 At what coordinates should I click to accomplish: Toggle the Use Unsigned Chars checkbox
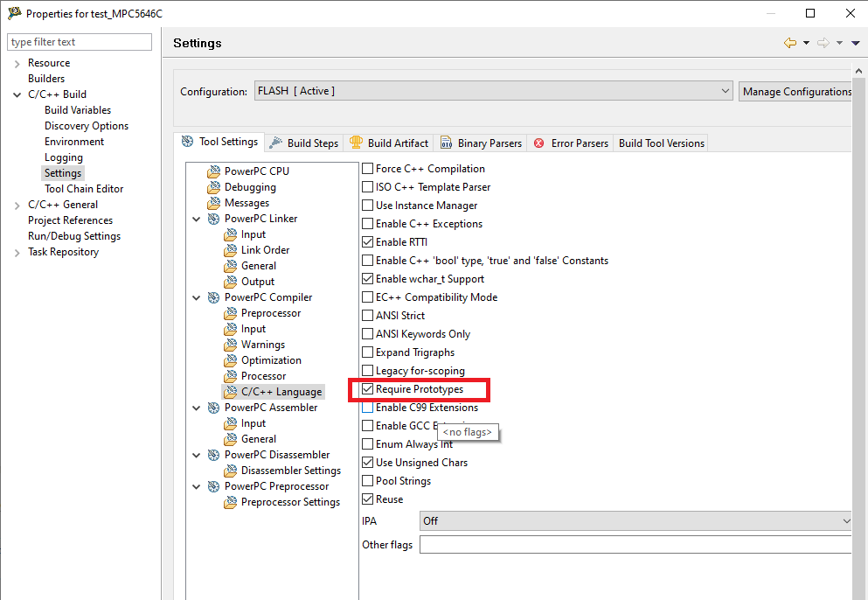pyautogui.click(x=367, y=462)
